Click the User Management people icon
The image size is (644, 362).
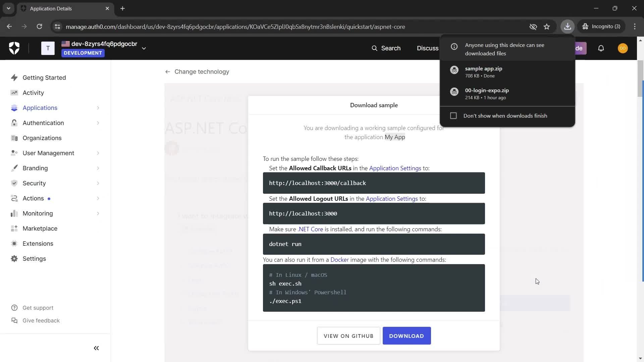coord(14,153)
